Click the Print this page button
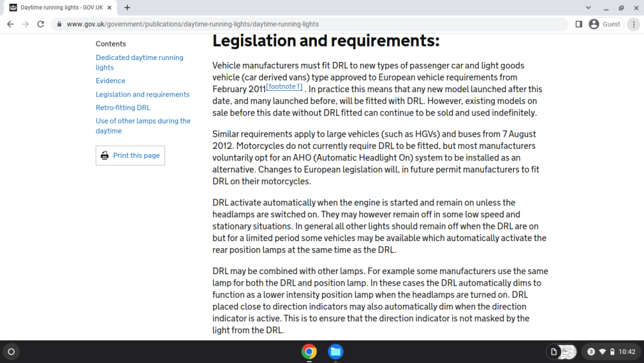This screenshot has width=644, height=363. click(130, 155)
